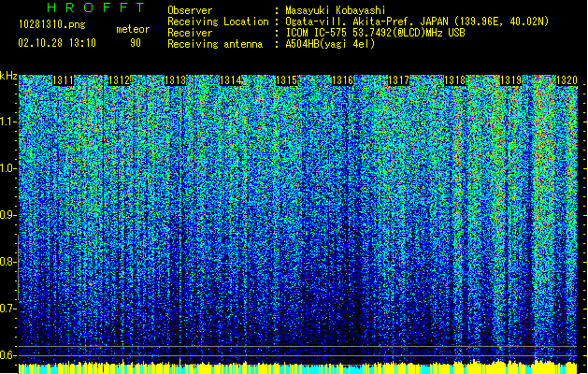588x374 pixels.
Task: Click the 1316 time marker
Action: 343,80
